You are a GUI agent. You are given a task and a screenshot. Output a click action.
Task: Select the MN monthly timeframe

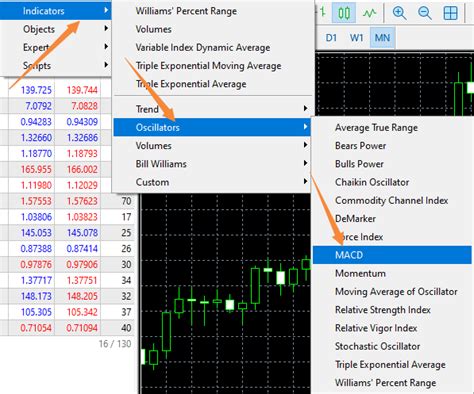tap(382, 38)
